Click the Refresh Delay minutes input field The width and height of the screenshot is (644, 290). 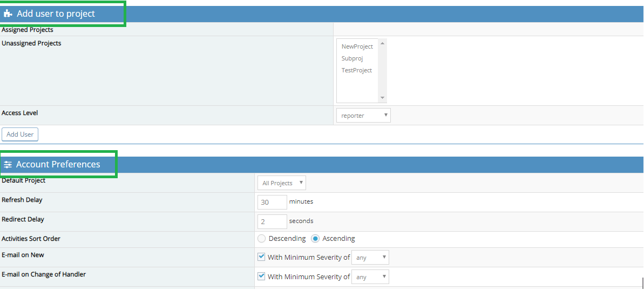click(272, 202)
